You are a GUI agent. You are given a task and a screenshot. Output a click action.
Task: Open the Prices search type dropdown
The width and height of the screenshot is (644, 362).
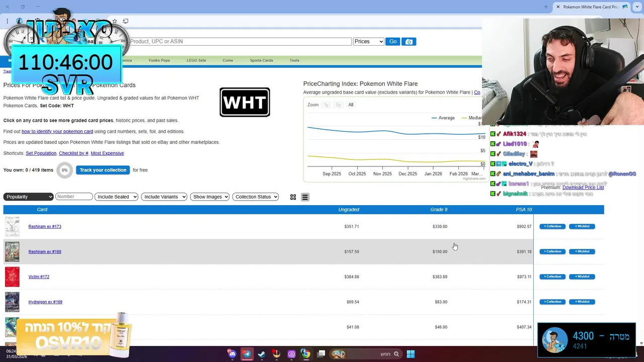pyautogui.click(x=369, y=42)
